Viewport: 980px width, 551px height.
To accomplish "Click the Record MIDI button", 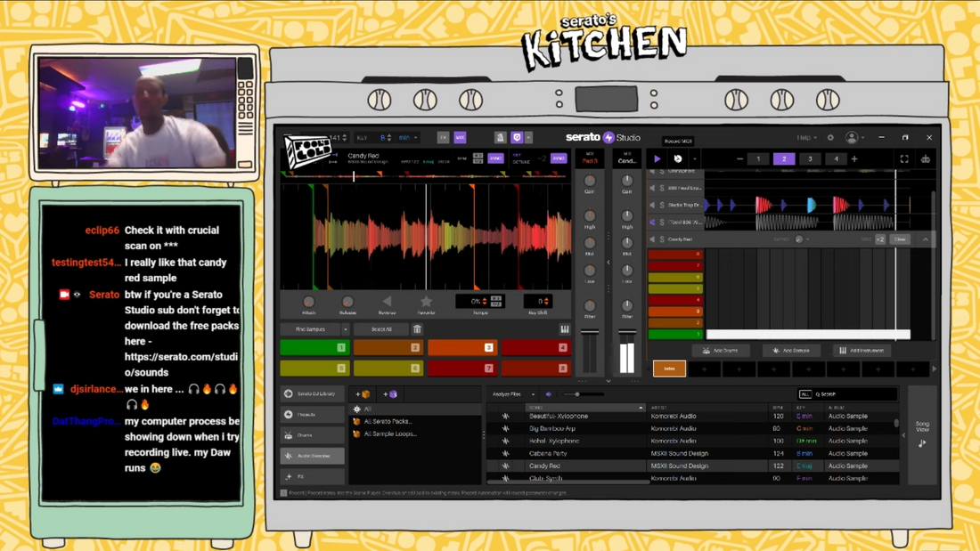I will pyautogui.click(x=678, y=159).
